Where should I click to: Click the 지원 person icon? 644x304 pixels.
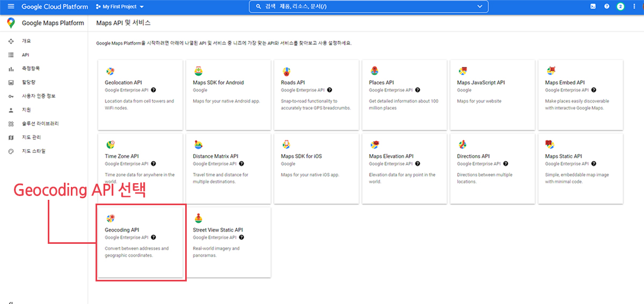[11, 110]
